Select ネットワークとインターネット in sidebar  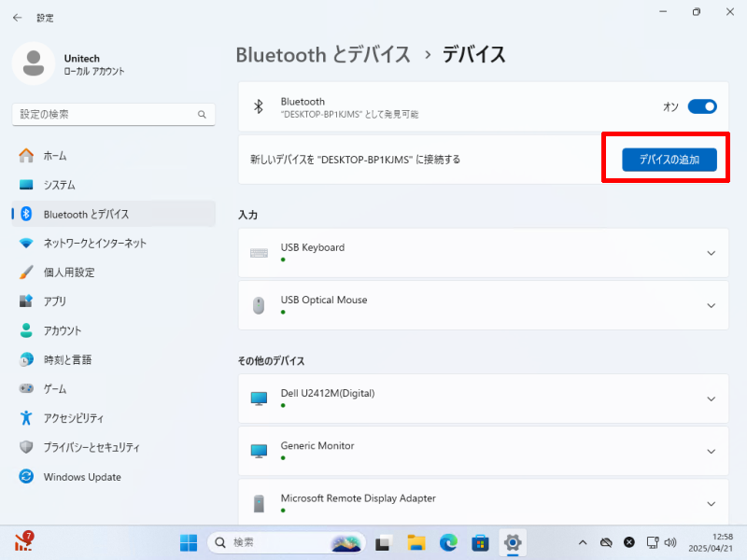(x=113, y=243)
